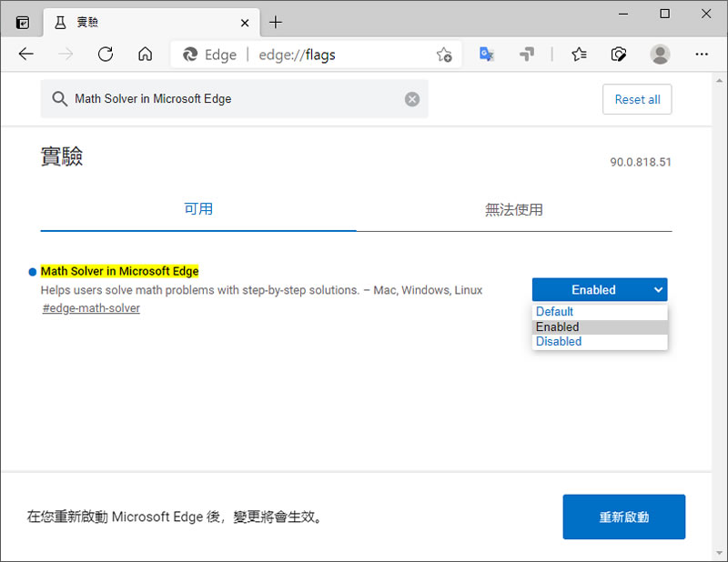728x562 pixels.
Task: Click the restart notice text at bottom
Action: [175, 517]
